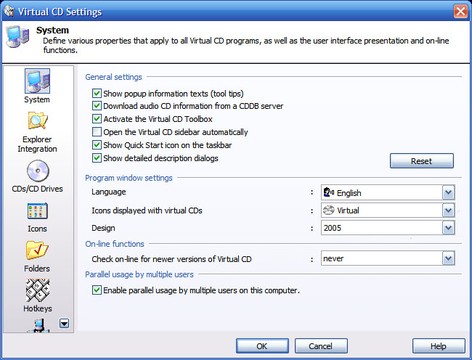This screenshot has width=472, height=360.
Task: Uncheck Enable parallel usage by multiple users
Action: [x=97, y=290]
